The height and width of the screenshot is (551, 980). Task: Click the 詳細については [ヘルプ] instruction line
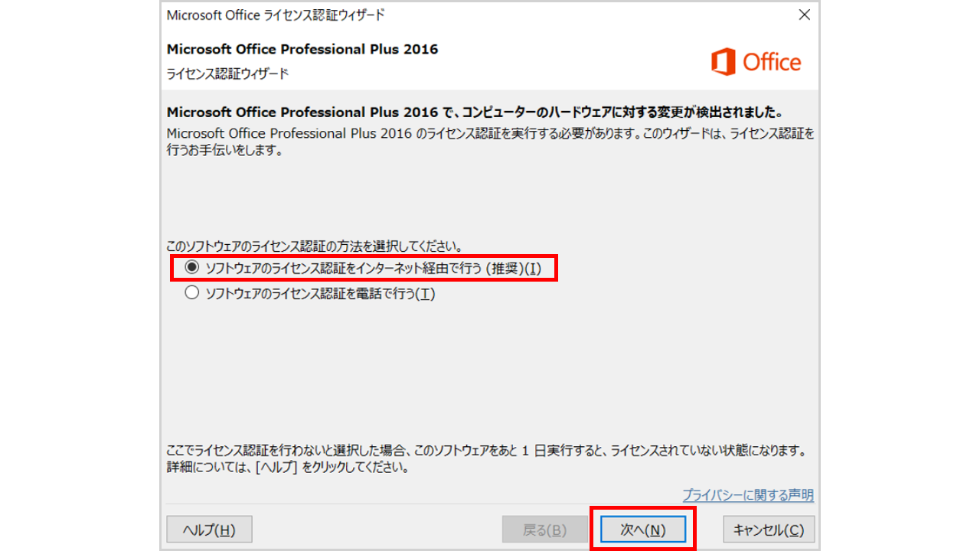coord(287,467)
